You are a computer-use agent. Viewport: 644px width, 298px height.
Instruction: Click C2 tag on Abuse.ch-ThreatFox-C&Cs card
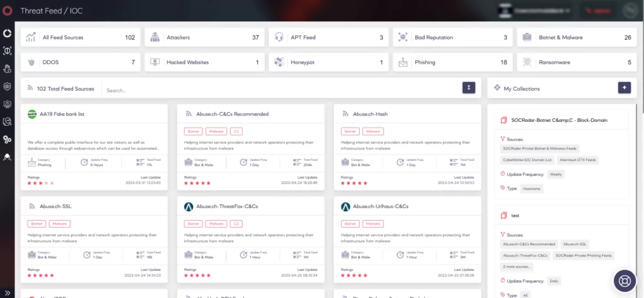click(x=236, y=224)
